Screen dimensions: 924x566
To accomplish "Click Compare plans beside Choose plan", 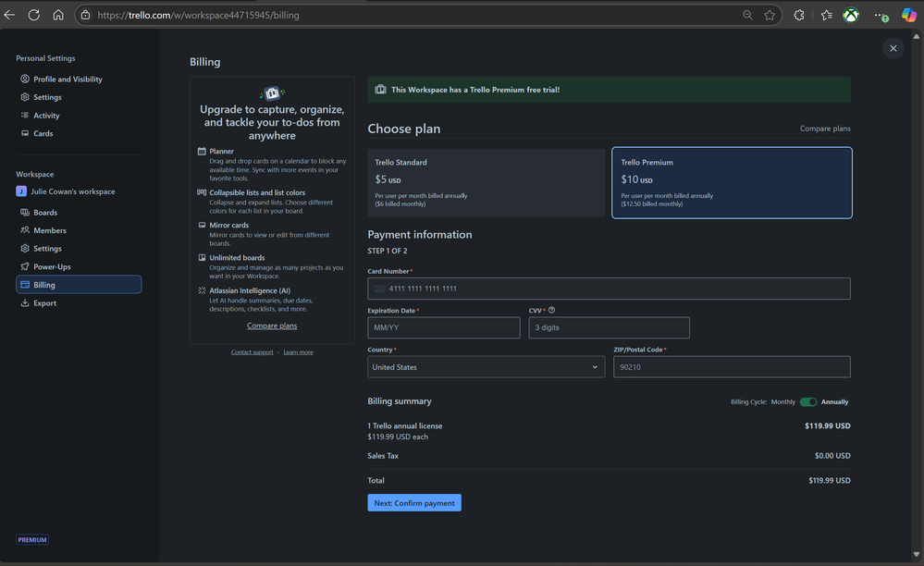I will [x=825, y=129].
